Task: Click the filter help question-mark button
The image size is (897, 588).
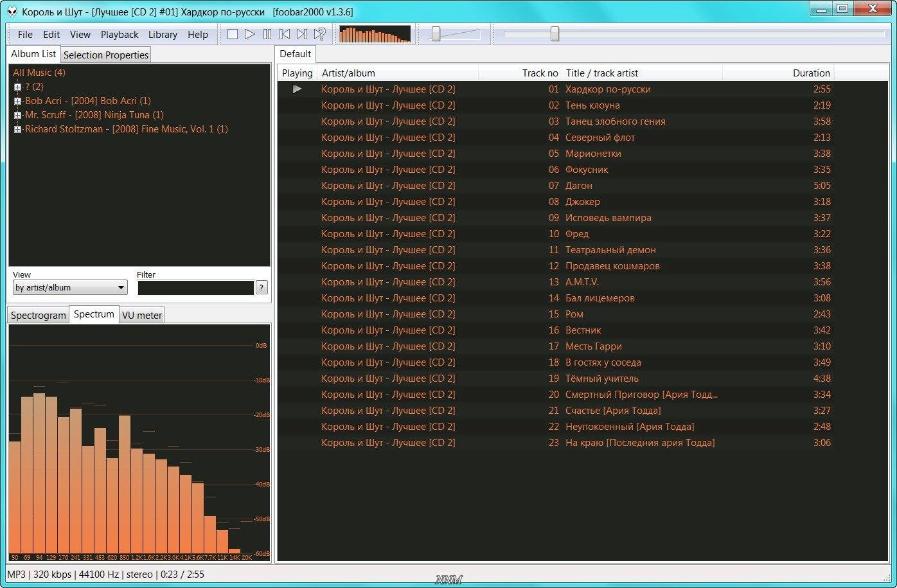Action: click(262, 288)
